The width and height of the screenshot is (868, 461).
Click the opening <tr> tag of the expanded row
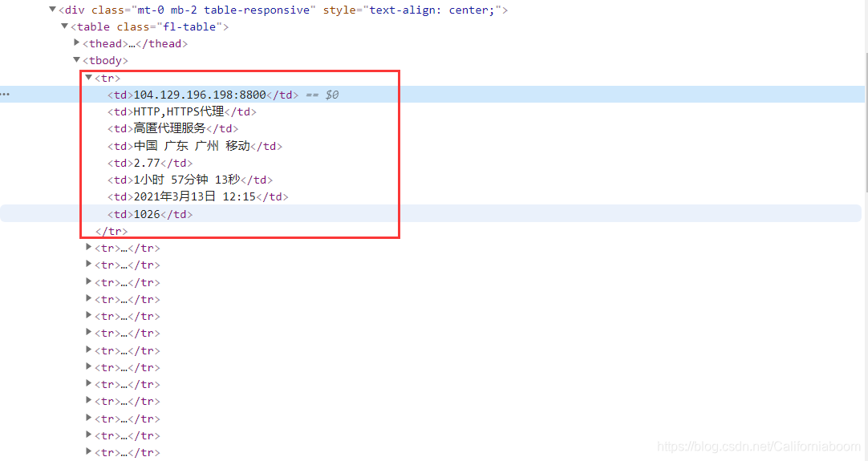pyautogui.click(x=107, y=78)
